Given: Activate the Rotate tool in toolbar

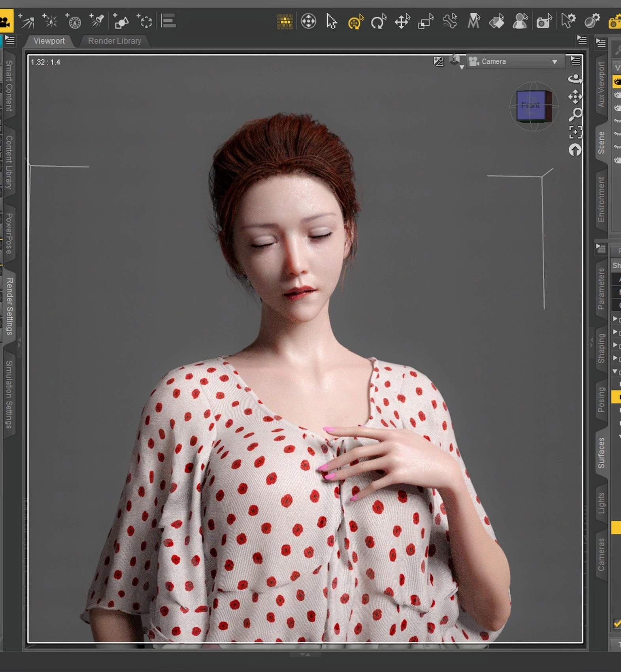Looking at the screenshot, I should click(x=378, y=22).
